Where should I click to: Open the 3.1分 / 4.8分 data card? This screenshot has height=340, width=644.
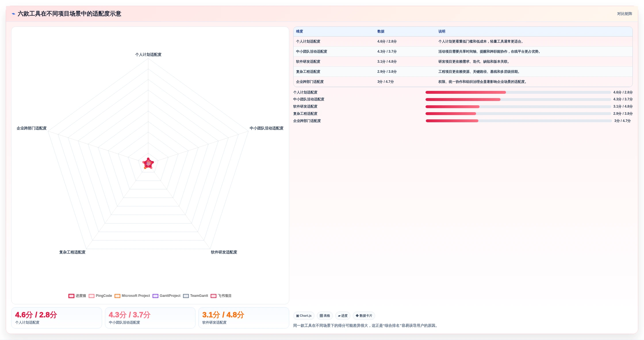tap(244, 318)
